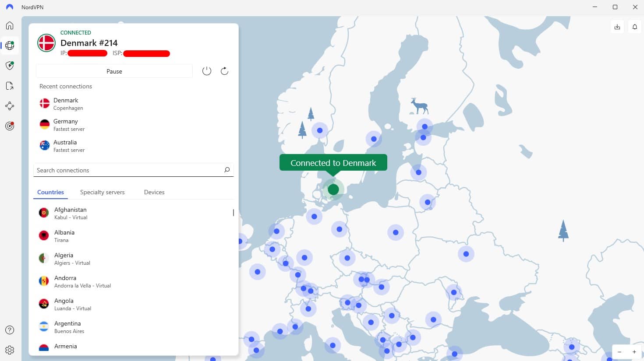Click the search magnifier icon
Screen dimensions: 644x361
point(227,170)
